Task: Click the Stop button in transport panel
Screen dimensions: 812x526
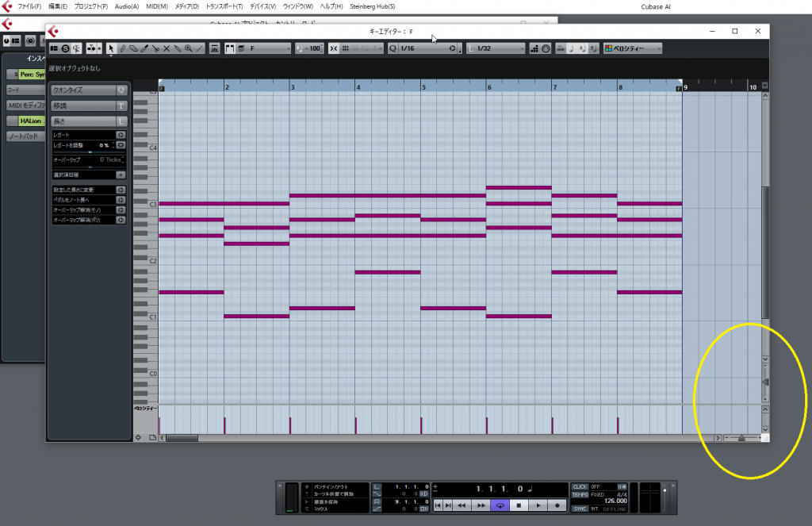Action: [519, 505]
